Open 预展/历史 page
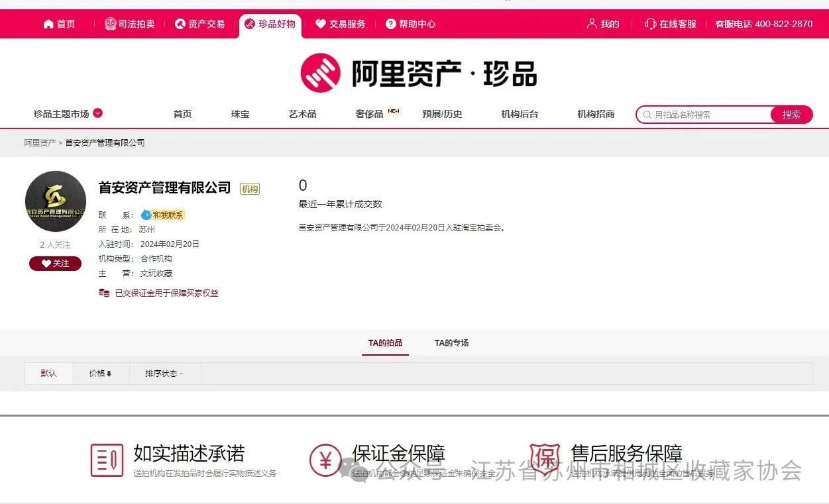The width and height of the screenshot is (829, 504). click(442, 114)
